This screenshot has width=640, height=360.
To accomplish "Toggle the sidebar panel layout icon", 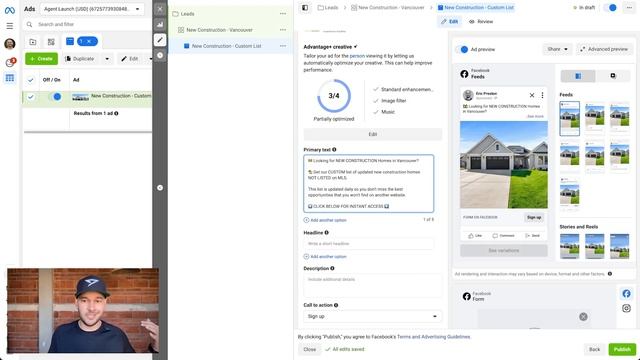I will point(305,8).
